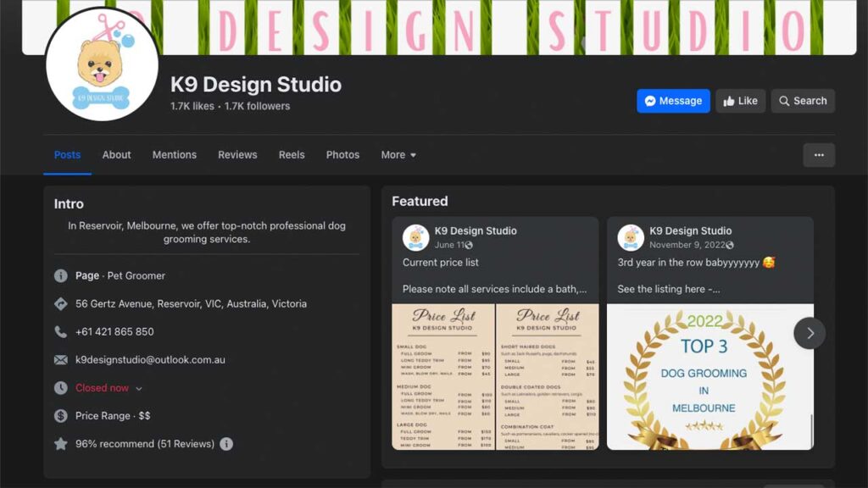Open the Reels tab
Image resolution: width=868 pixels, height=488 pixels.
(292, 155)
